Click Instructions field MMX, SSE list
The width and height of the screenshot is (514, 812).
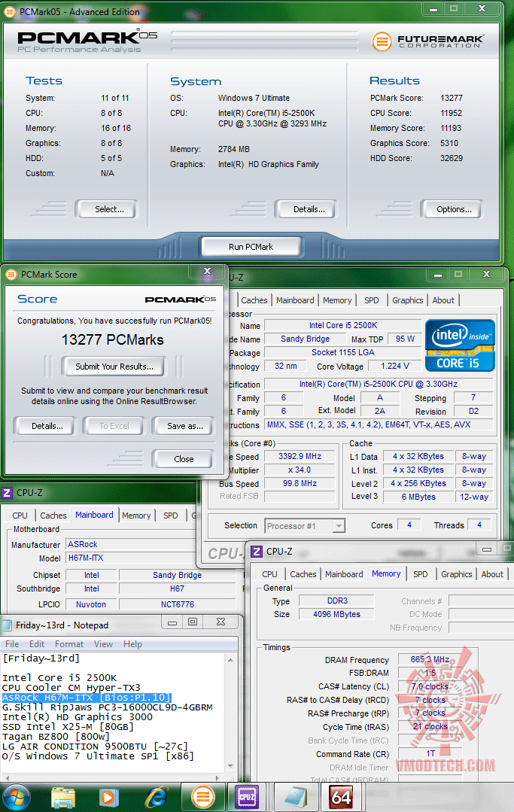click(x=379, y=424)
